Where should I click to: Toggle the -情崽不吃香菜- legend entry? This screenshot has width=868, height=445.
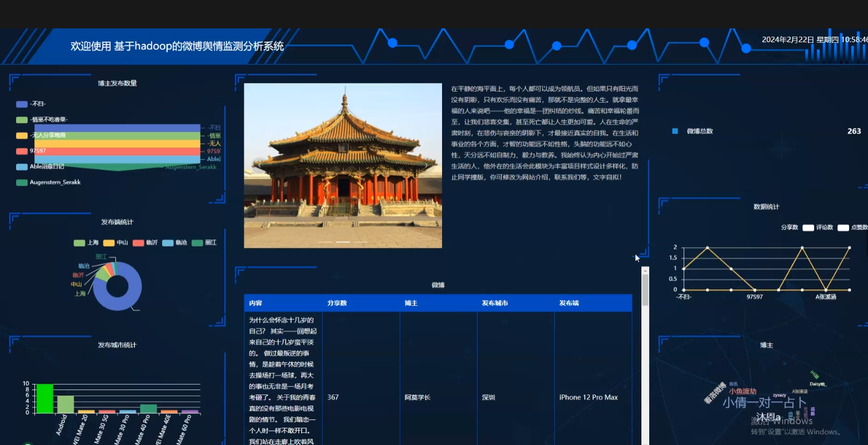42,119
